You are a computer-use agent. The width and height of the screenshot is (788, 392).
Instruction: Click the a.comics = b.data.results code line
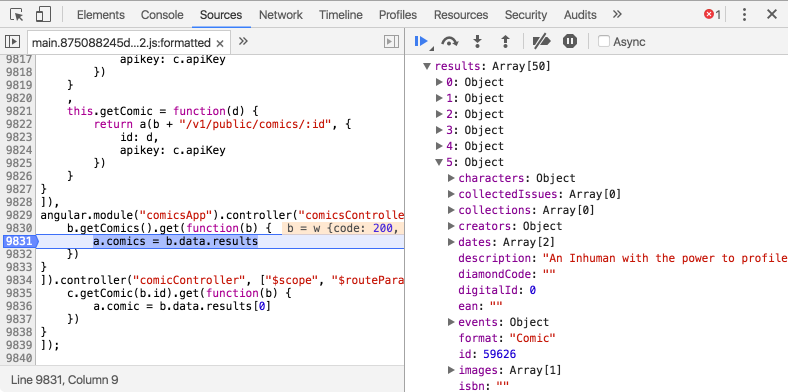pyautogui.click(x=175, y=242)
